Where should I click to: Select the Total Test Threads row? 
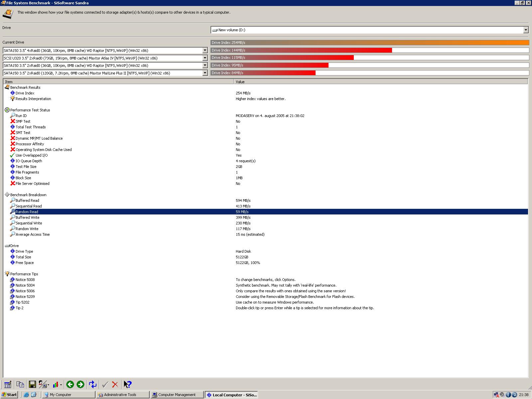266,127
